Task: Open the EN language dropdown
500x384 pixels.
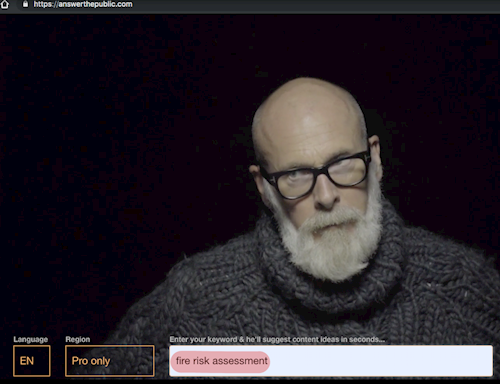Action: (x=32, y=361)
